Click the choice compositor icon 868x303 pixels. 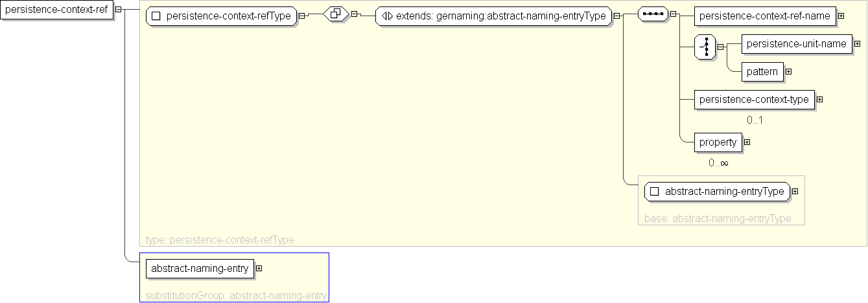[x=705, y=47]
